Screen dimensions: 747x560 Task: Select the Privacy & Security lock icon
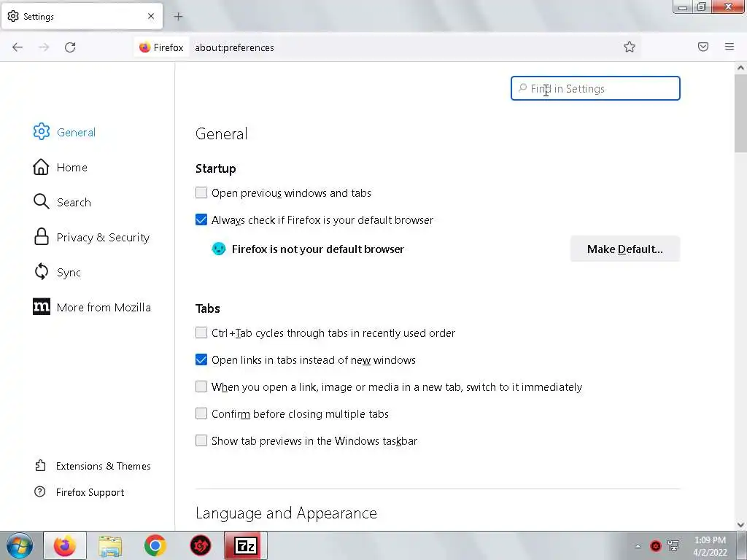click(x=42, y=237)
